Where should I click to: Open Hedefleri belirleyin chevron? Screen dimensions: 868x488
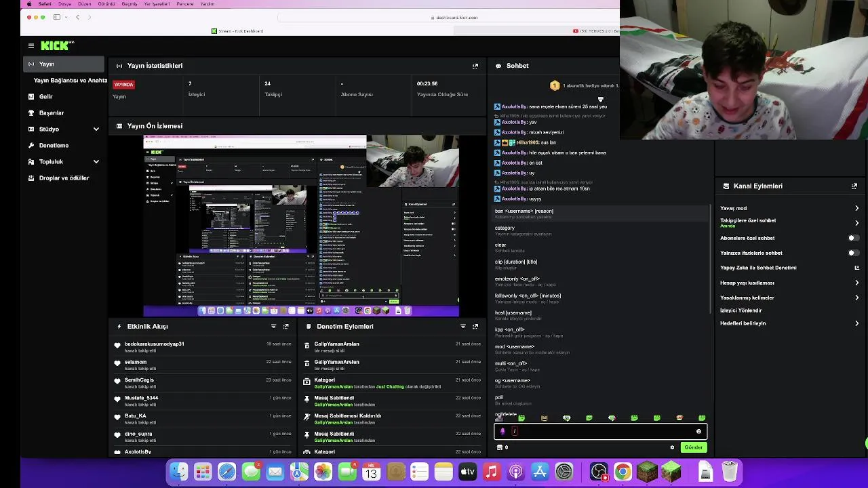tap(857, 323)
